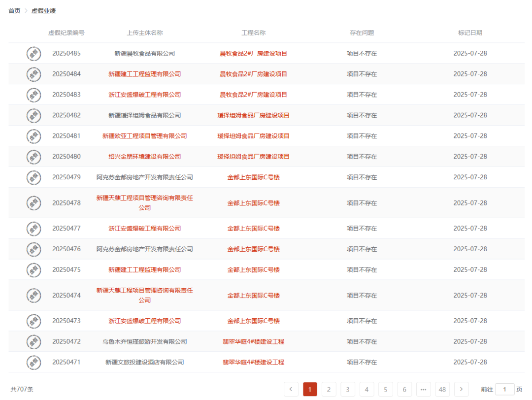Go to page 2
Image resolution: width=532 pixels, height=400 pixels.
pos(329,389)
